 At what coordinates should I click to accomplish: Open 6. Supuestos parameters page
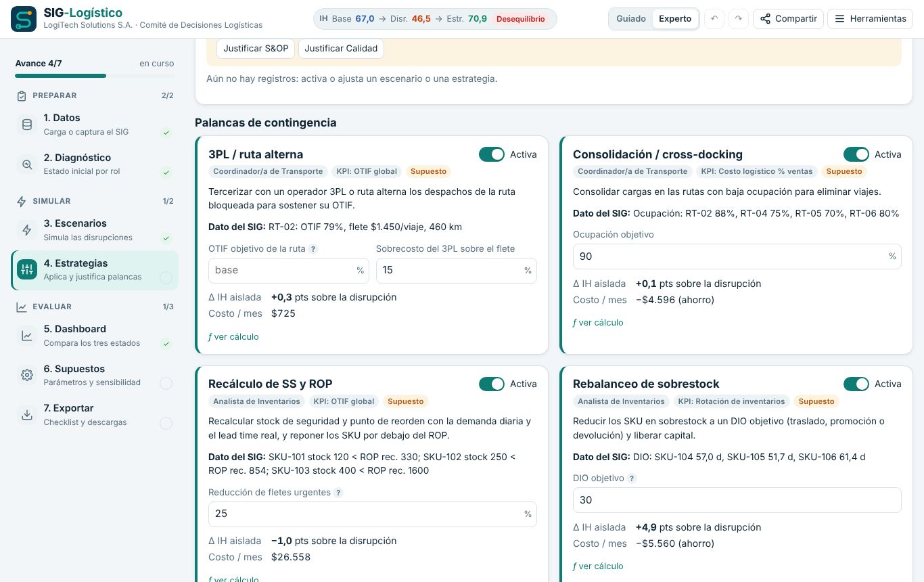pyautogui.click(x=95, y=375)
